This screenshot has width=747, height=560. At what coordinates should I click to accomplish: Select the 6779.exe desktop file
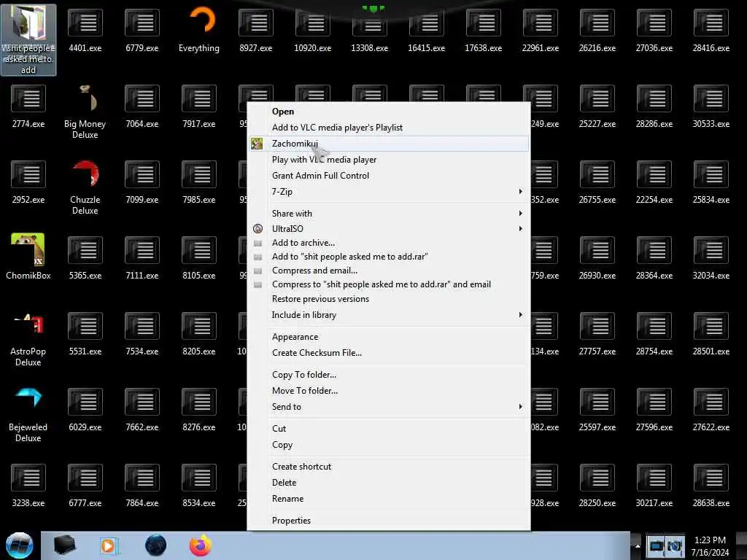tap(142, 29)
